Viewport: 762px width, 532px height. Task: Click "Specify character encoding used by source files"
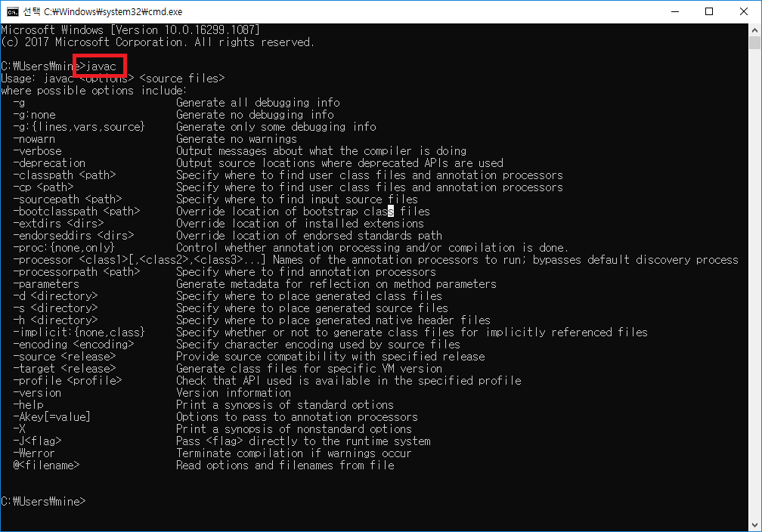tap(318, 345)
